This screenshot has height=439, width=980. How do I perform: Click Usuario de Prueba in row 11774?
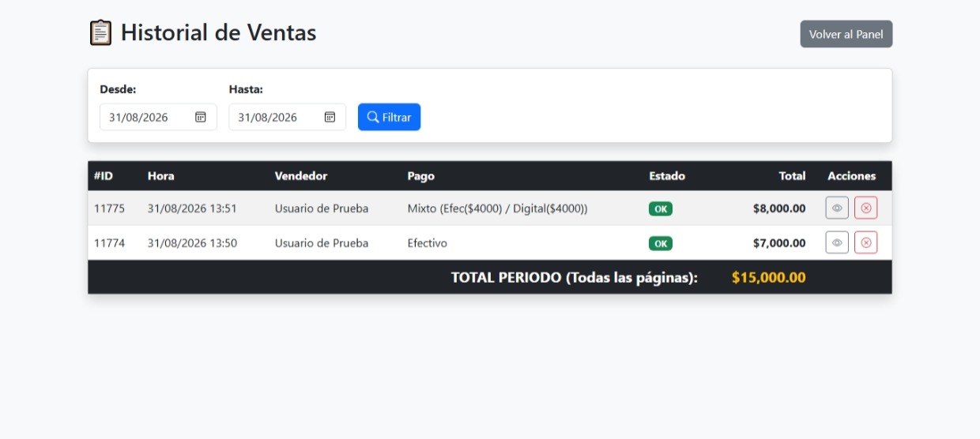(x=322, y=243)
